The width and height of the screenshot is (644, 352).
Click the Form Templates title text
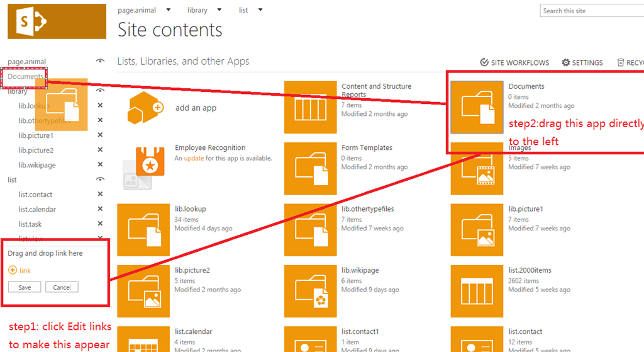pyautogui.click(x=367, y=147)
